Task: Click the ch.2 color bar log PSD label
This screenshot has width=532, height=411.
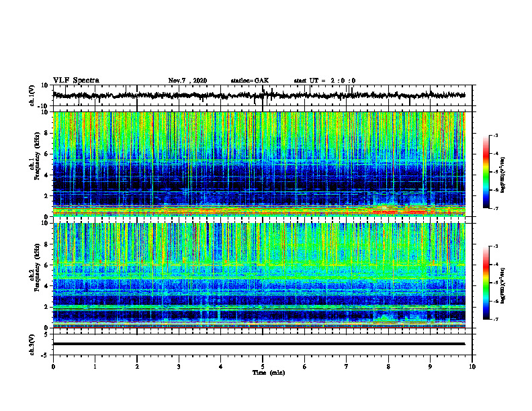Action: (x=503, y=285)
